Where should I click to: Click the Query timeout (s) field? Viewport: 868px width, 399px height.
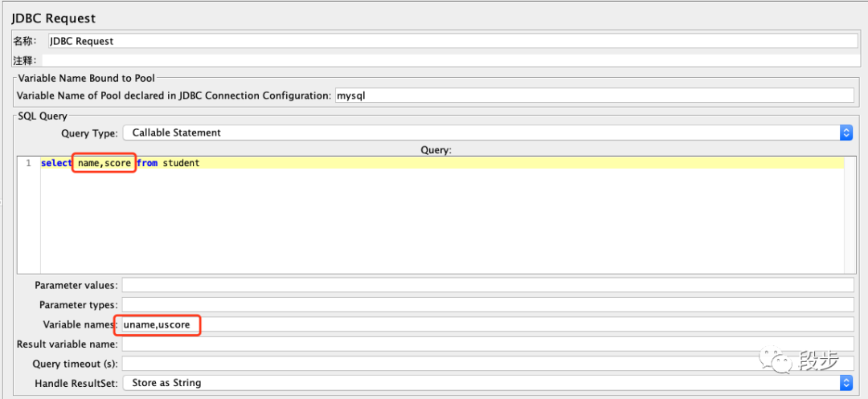[x=488, y=364]
